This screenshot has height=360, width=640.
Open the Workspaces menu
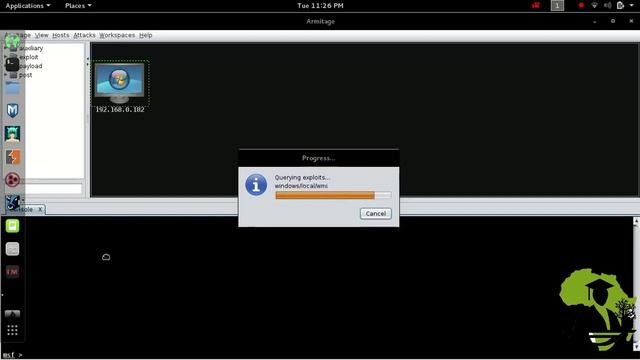[x=117, y=35]
